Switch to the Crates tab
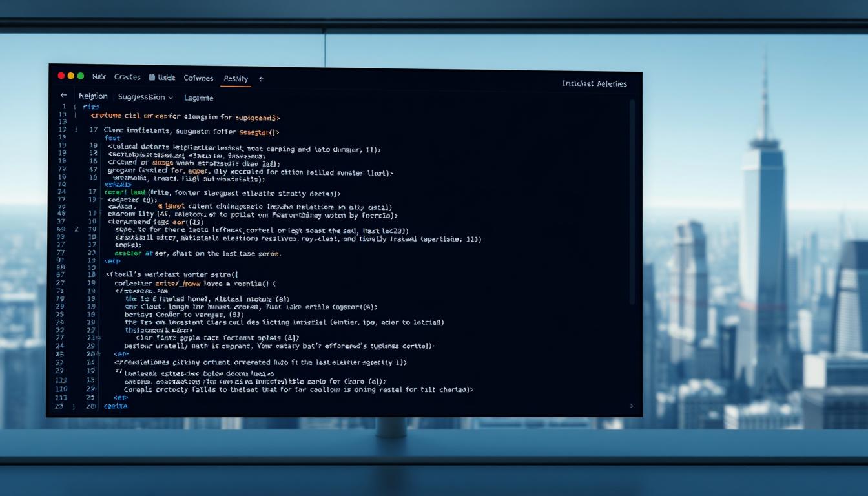The width and height of the screenshot is (868, 496). 127,77
